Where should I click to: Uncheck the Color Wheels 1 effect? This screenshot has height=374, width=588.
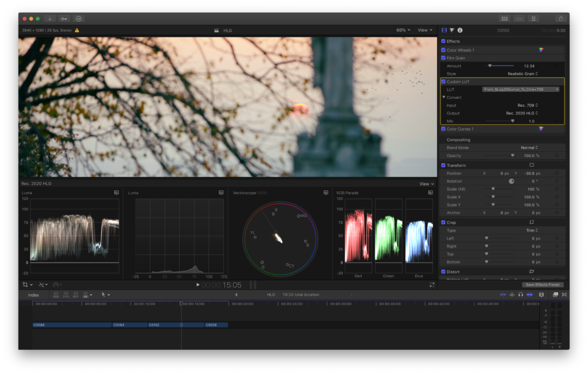click(443, 50)
